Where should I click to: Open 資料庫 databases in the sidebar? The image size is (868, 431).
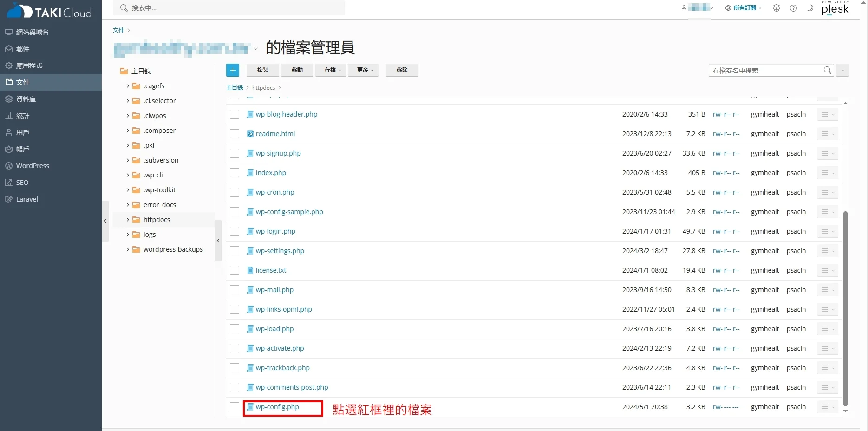click(x=51, y=99)
